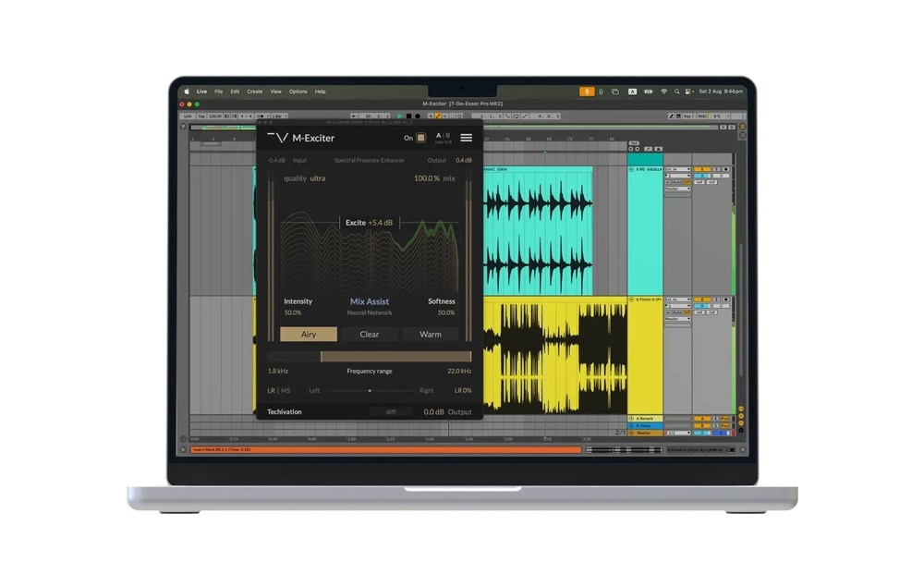Switch channel mode to LR
This screenshot has height=587, width=924.
click(x=271, y=390)
